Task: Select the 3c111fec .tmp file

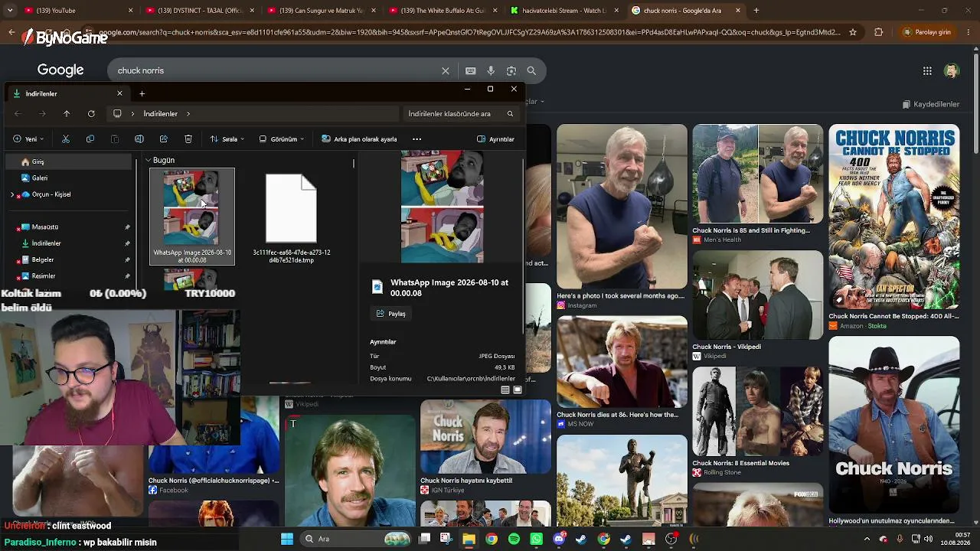Action: pyautogui.click(x=291, y=217)
